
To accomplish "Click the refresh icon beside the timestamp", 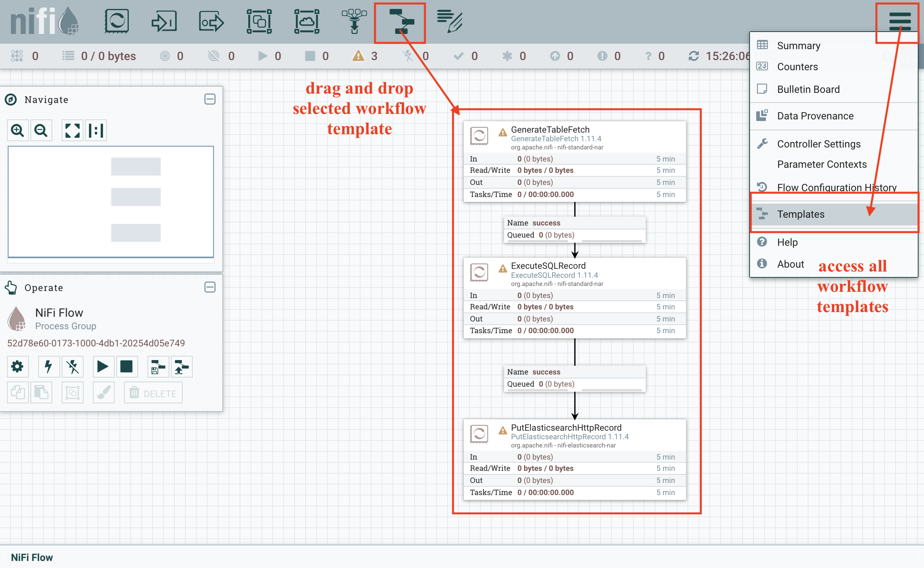I will pyautogui.click(x=694, y=56).
